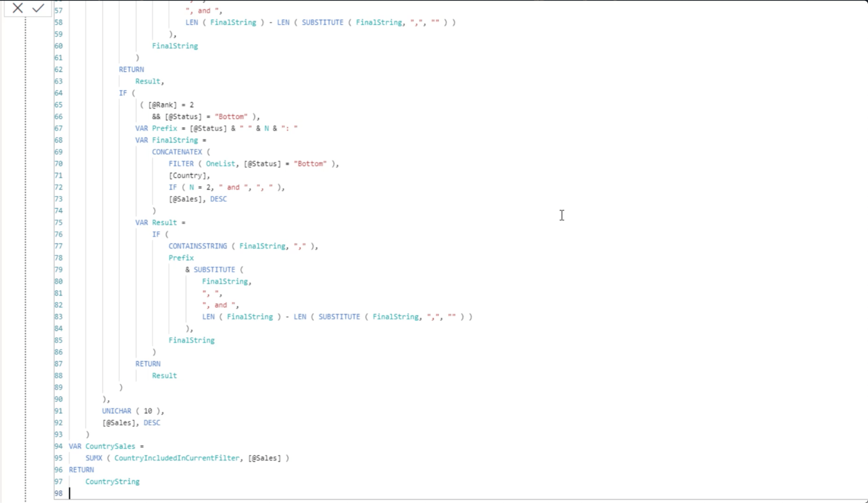This screenshot has width=868, height=503.
Task: Click the [Country] column on line 71
Action: coord(187,176)
